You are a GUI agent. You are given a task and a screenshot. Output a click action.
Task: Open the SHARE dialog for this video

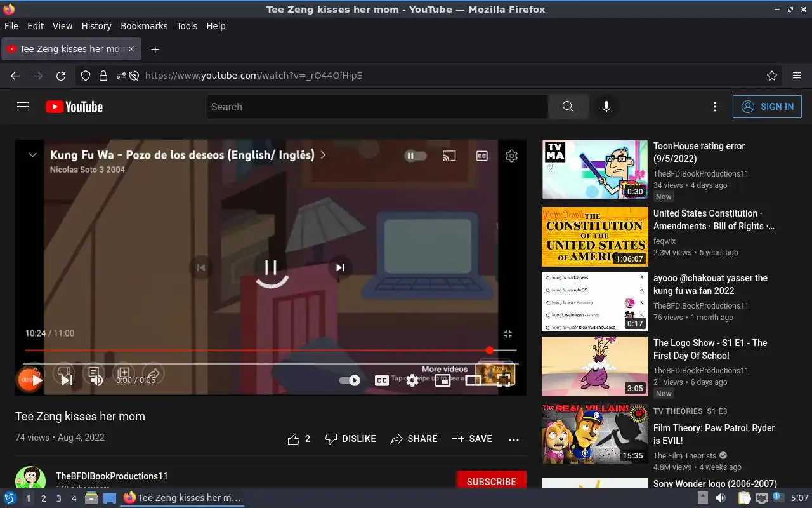tap(414, 439)
